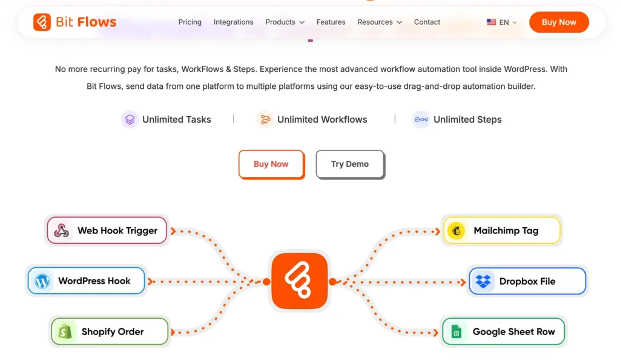This screenshot has height=364, width=620.
Task: Select the 'Web Hook Trigger' label
Action: click(117, 230)
